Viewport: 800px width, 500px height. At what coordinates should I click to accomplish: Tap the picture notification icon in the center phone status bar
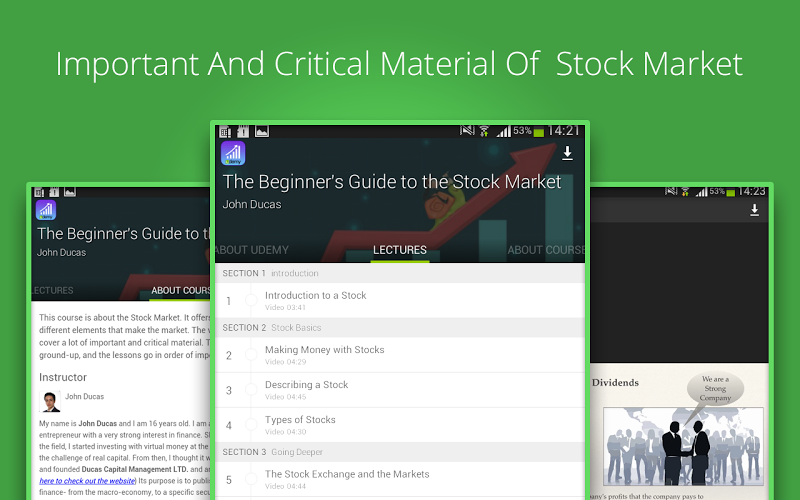(x=262, y=132)
